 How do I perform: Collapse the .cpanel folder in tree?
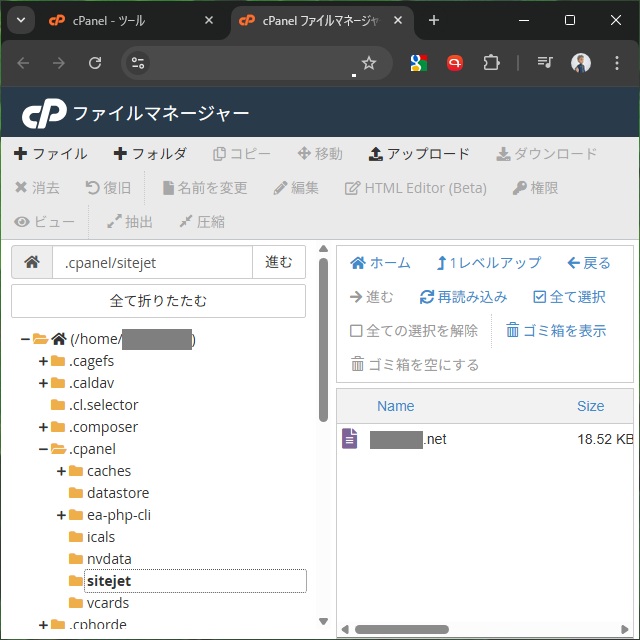(x=43, y=449)
